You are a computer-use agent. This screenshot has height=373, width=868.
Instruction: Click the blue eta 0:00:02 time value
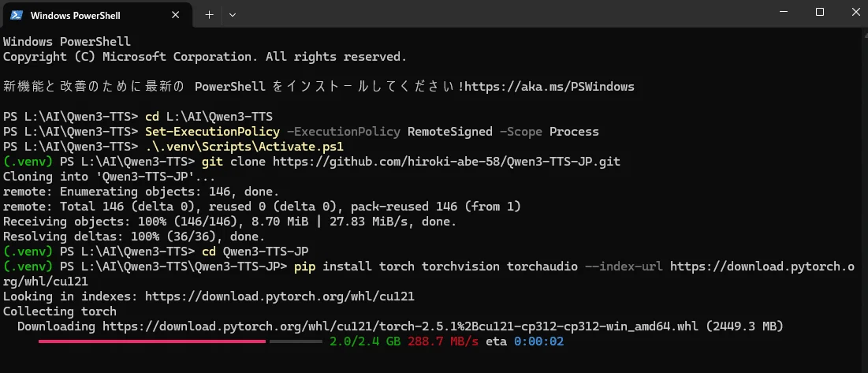click(538, 341)
